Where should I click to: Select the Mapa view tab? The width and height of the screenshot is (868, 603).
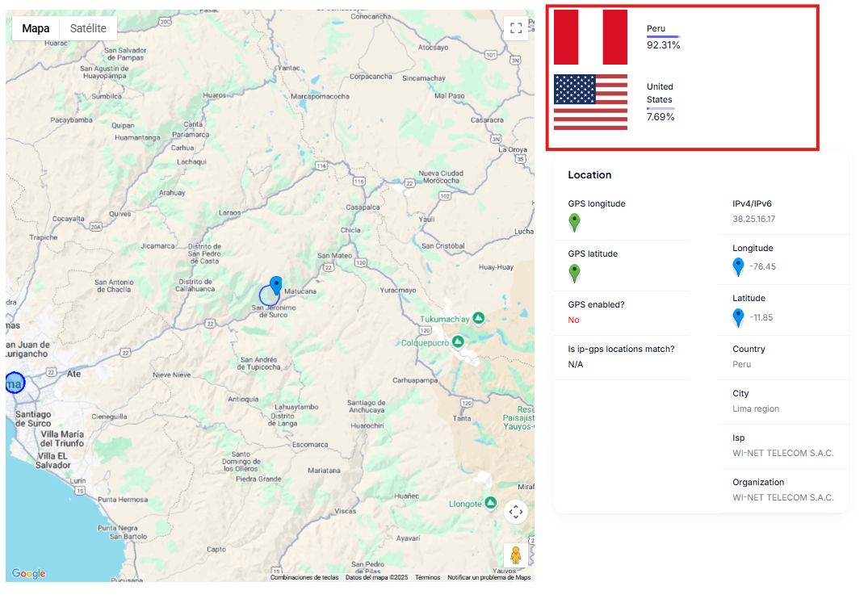coord(36,28)
